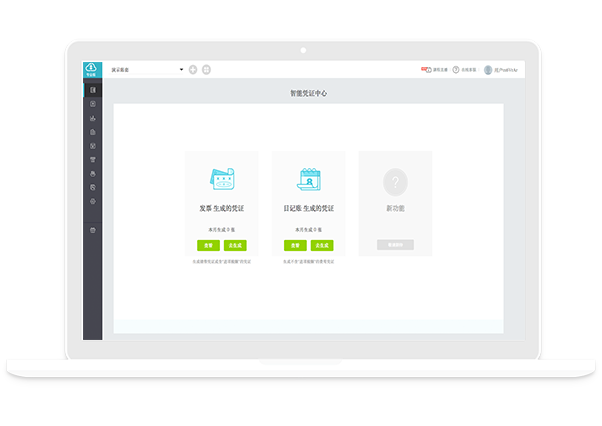This screenshot has height=426, width=602.
Task: Click the grid circle icon beside the plus icon
Action: tap(206, 70)
